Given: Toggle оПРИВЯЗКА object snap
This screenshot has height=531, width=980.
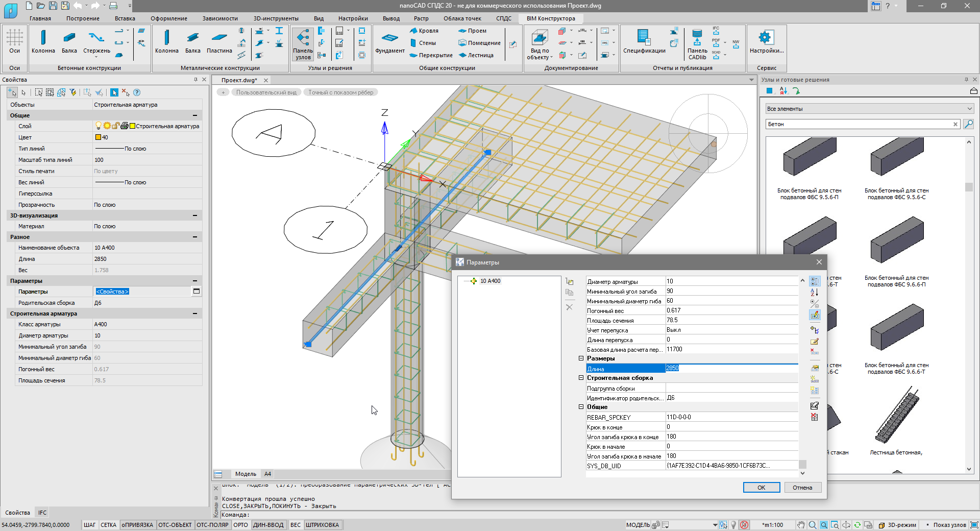Looking at the screenshot, I should (x=137, y=525).
